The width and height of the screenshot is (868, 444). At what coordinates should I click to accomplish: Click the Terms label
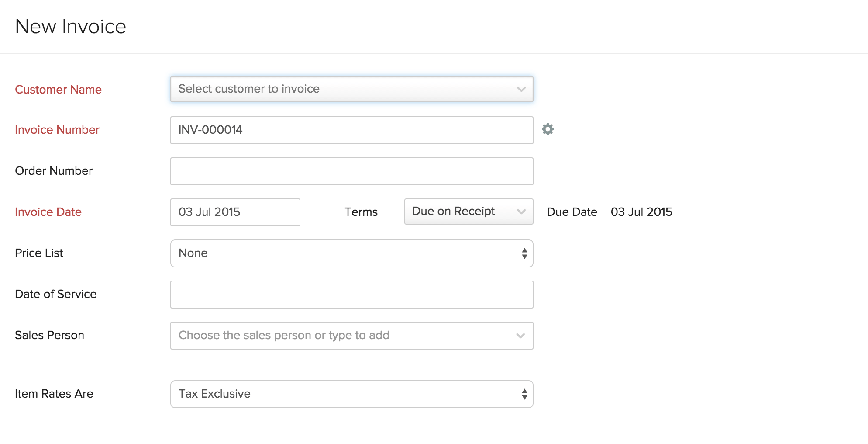[361, 212]
